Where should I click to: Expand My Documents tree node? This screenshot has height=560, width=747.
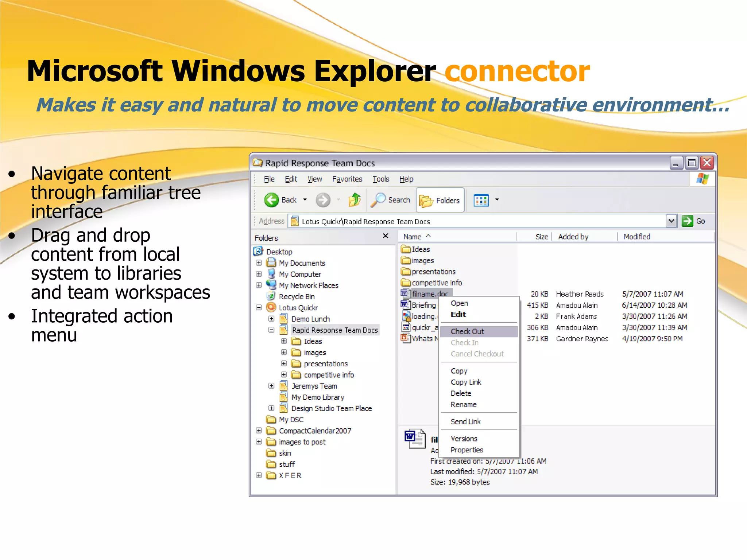259,262
